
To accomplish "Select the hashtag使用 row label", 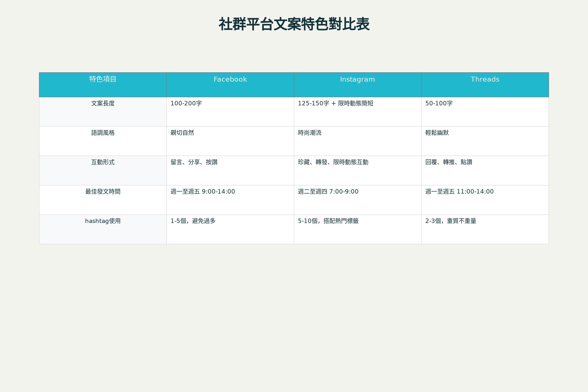I will pyautogui.click(x=103, y=221).
